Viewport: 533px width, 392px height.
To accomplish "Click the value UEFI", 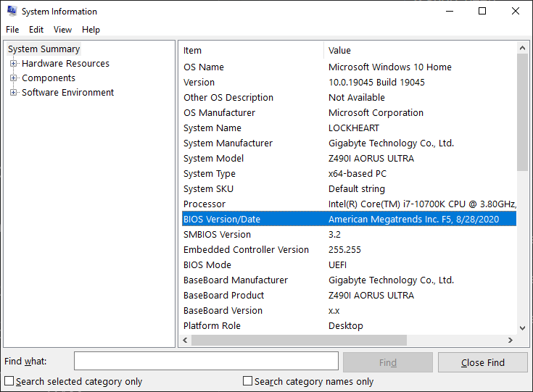I will tap(337, 265).
